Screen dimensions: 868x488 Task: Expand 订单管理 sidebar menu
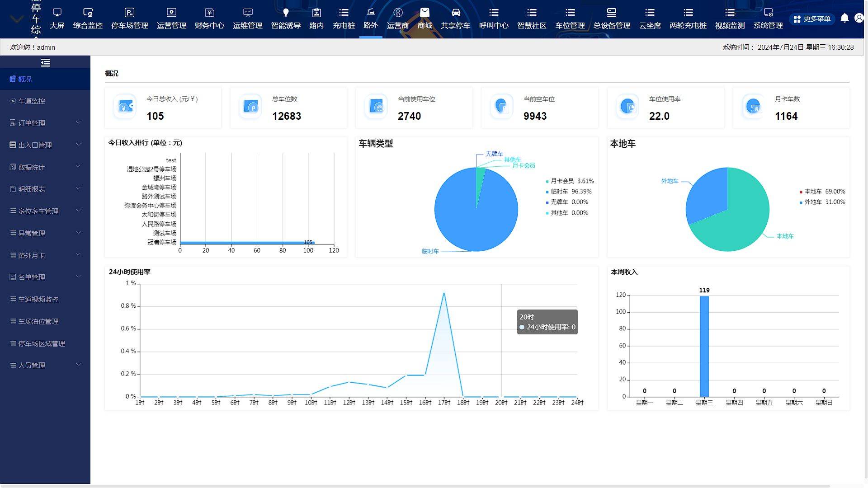pos(45,123)
